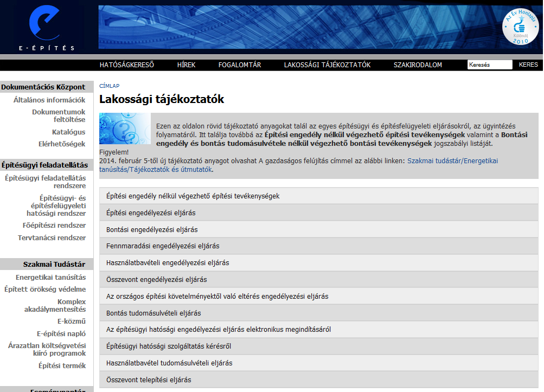
Task: Click the question-mark info thumbnail image
Action: pos(125,128)
